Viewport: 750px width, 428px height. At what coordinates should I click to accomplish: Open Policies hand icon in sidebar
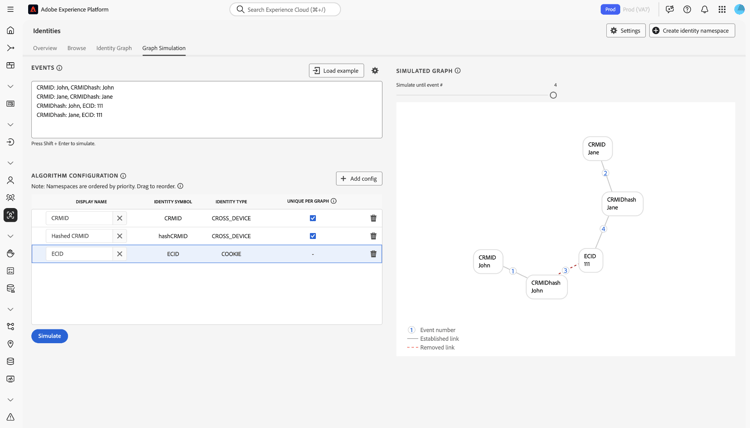point(11,253)
